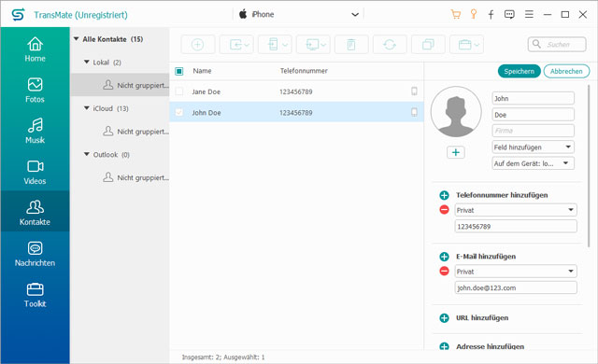This screenshot has height=364, width=598.
Task: Click the detail panel vertical scrollbar
Action: point(589,165)
